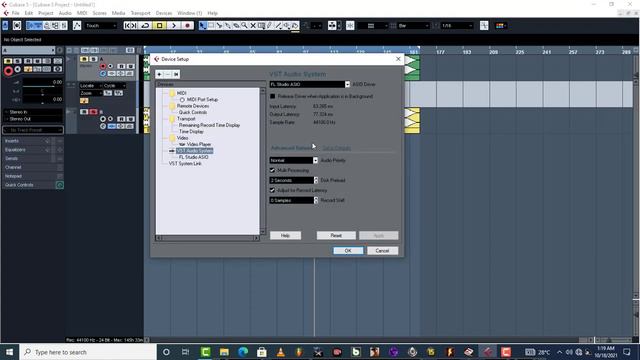Screen dimensions: 640x360
Task: Select the Draw pencil tool
Action: point(270,25)
